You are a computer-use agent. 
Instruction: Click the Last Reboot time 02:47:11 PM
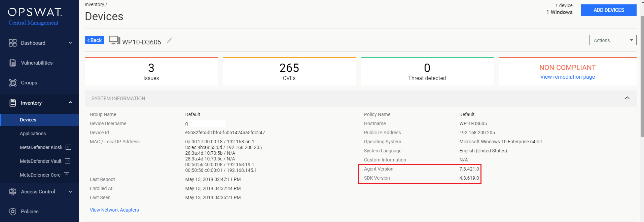click(x=227, y=179)
